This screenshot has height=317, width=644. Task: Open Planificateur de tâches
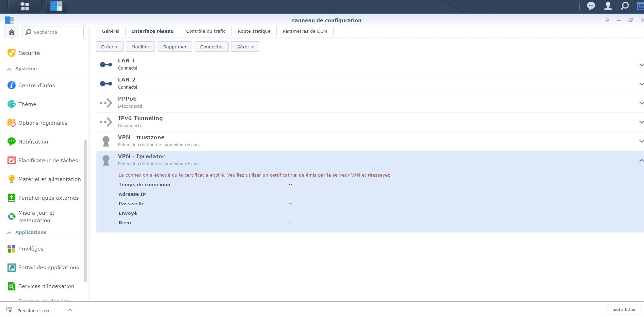pyautogui.click(x=48, y=161)
